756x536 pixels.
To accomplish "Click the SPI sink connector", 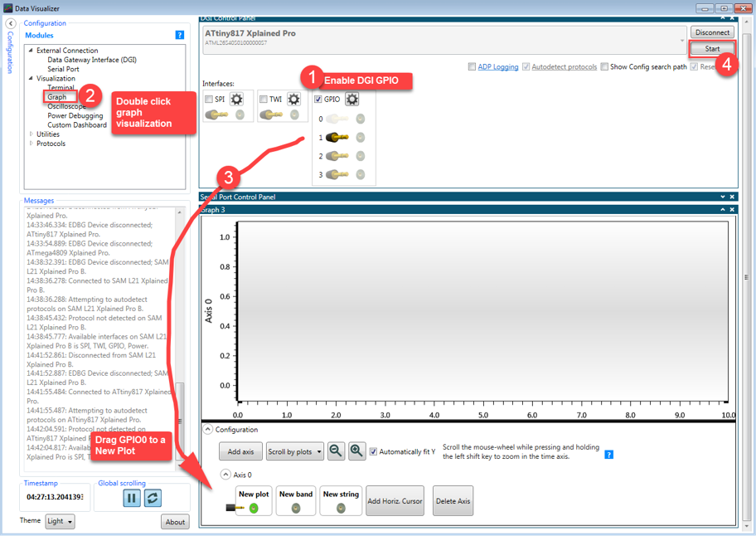I will [x=240, y=115].
